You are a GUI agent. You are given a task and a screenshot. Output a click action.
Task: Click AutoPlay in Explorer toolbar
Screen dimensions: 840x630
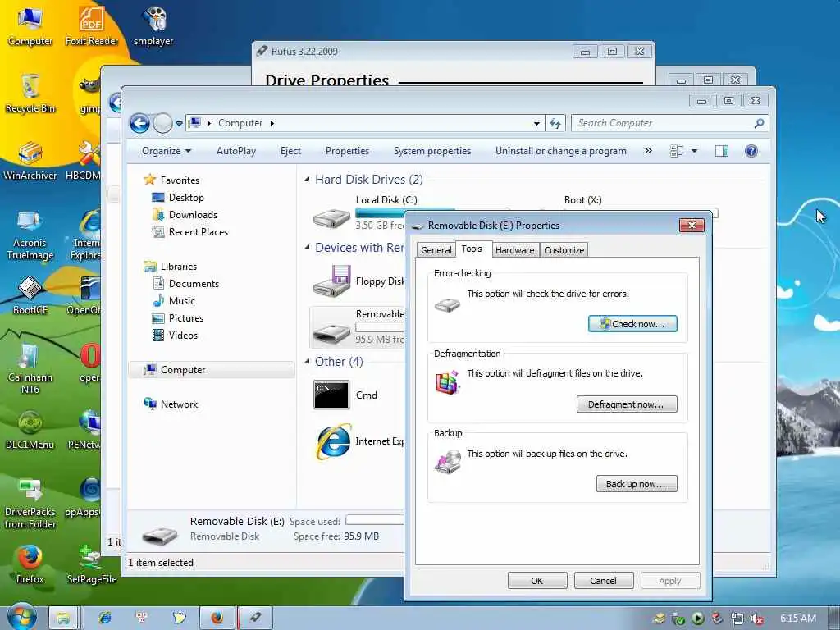236,151
